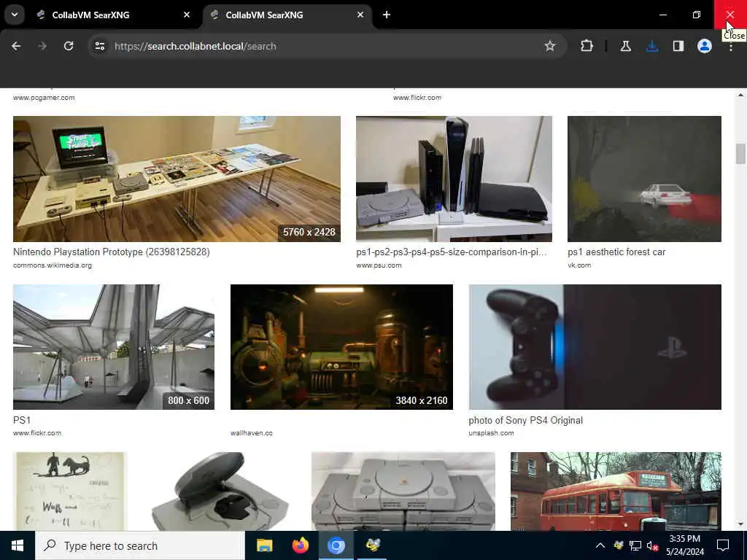The height and width of the screenshot is (560, 747).
Task: Click the bee icon in system tray
Action: [x=619, y=545]
